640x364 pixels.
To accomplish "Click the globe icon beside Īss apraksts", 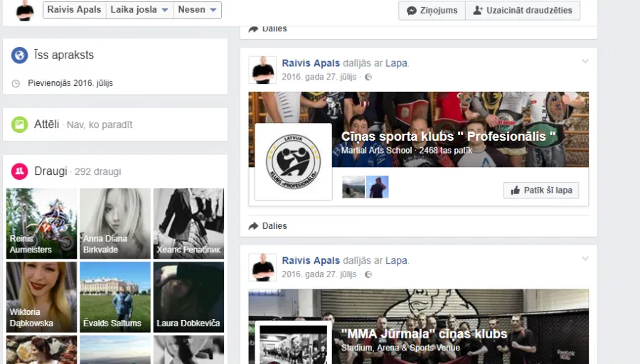I will click(19, 55).
